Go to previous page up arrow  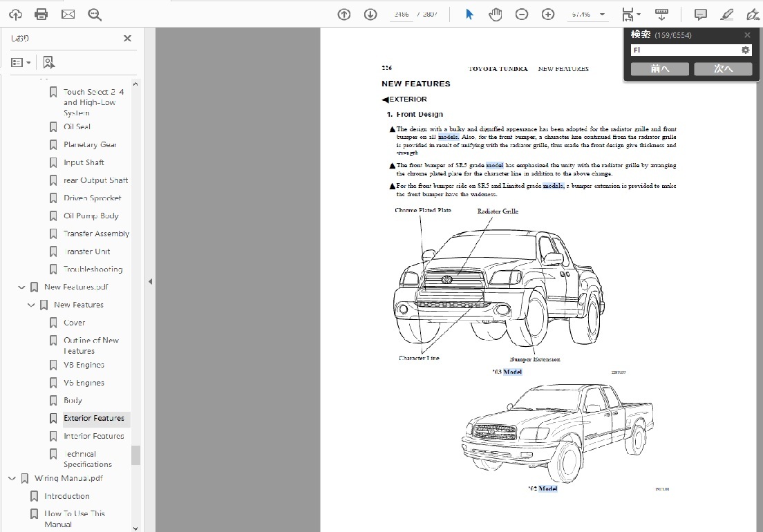[x=344, y=15]
